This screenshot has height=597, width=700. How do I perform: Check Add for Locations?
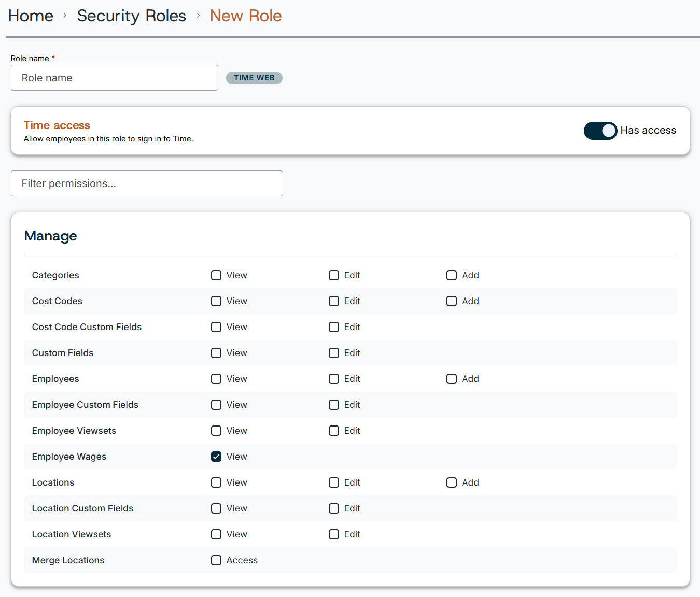452,482
